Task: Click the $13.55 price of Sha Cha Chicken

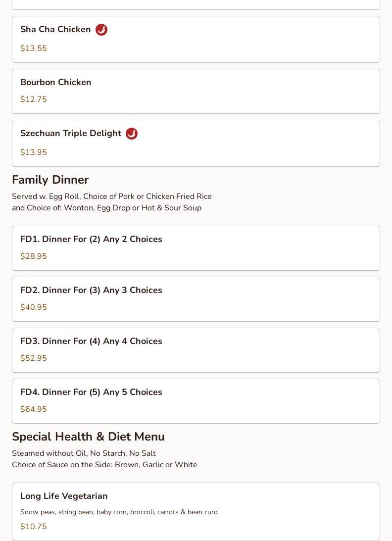Action: pyautogui.click(x=34, y=49)
